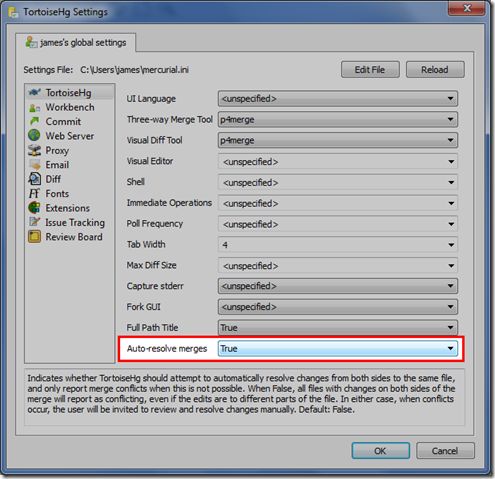Expand the Visual Editor combo box
This screenshot has height=479, width=495.
338,162
